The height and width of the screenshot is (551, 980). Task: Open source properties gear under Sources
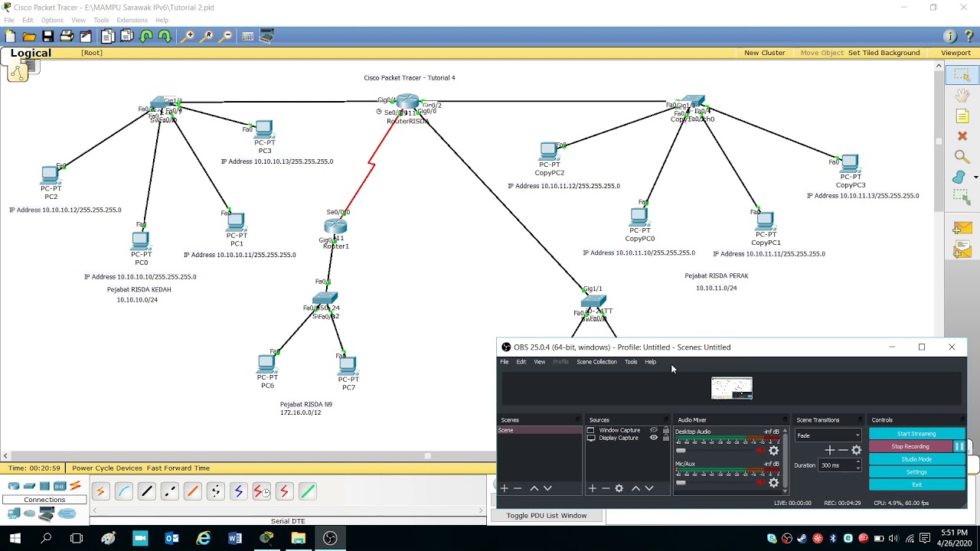619,488
